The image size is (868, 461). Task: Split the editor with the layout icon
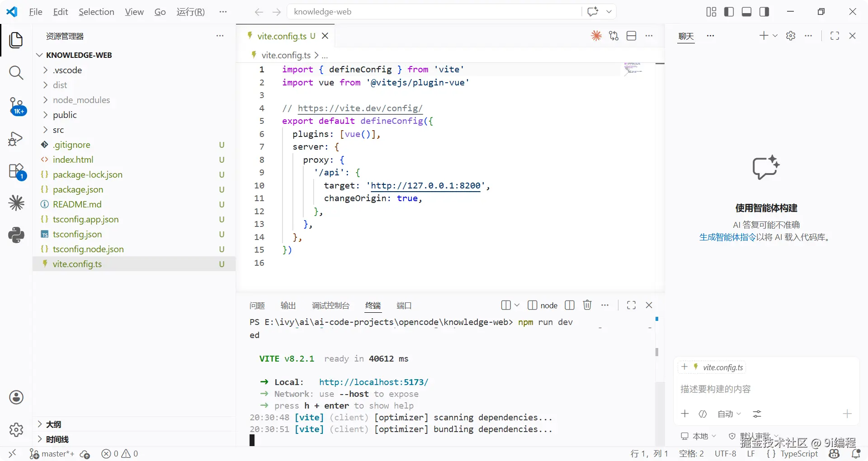(x=632, y=36)
